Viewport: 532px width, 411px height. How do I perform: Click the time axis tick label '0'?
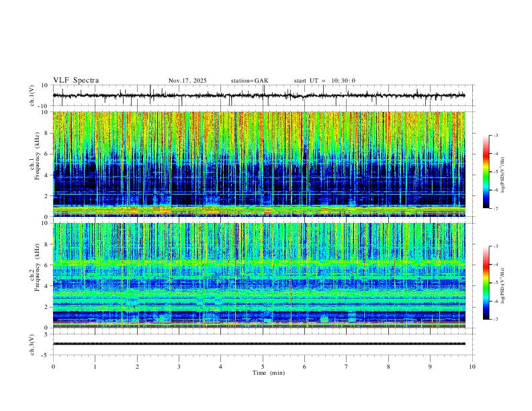(53, 367)
